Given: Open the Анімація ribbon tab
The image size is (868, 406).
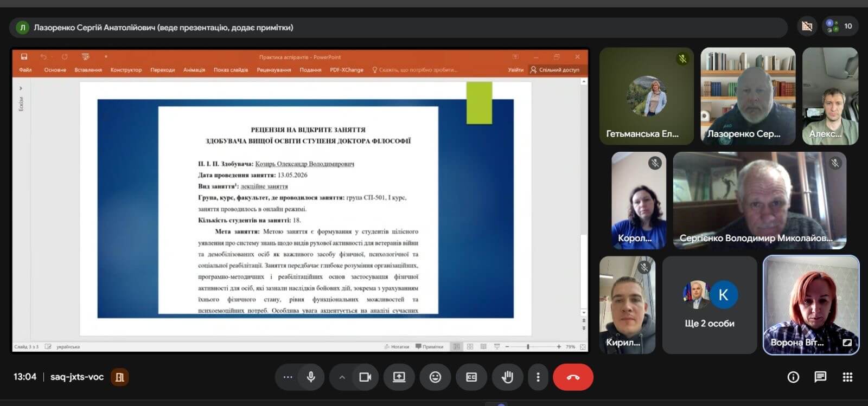Looking at the screenshot, I should click(x=194, y=70).
